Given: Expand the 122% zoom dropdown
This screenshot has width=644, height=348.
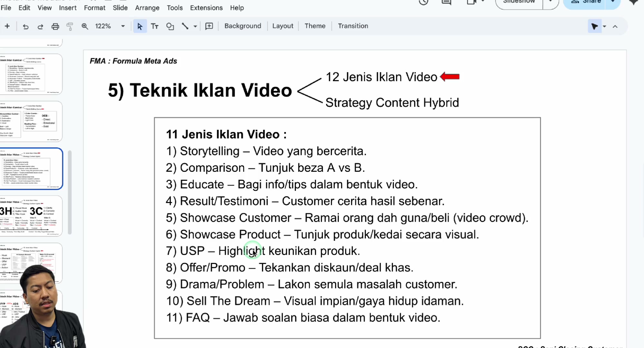Looking at the screenshot, I should click(123, 26).
